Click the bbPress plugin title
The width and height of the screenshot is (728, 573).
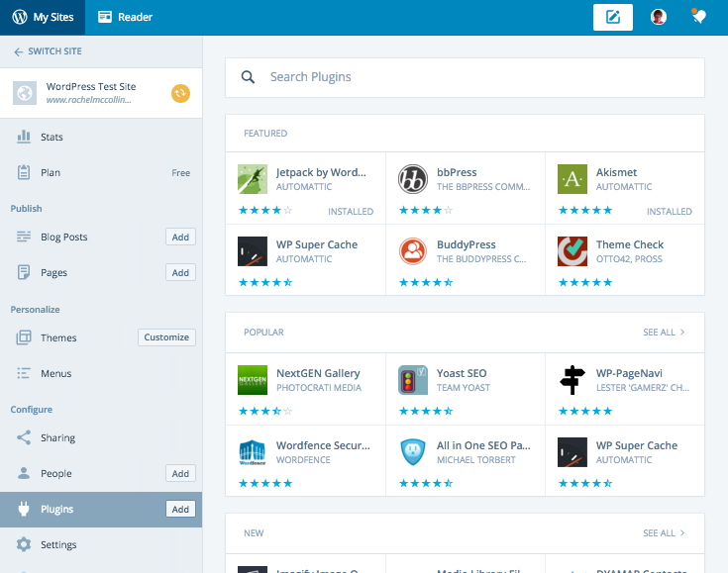pyautogui.click(x=457, y=172)
